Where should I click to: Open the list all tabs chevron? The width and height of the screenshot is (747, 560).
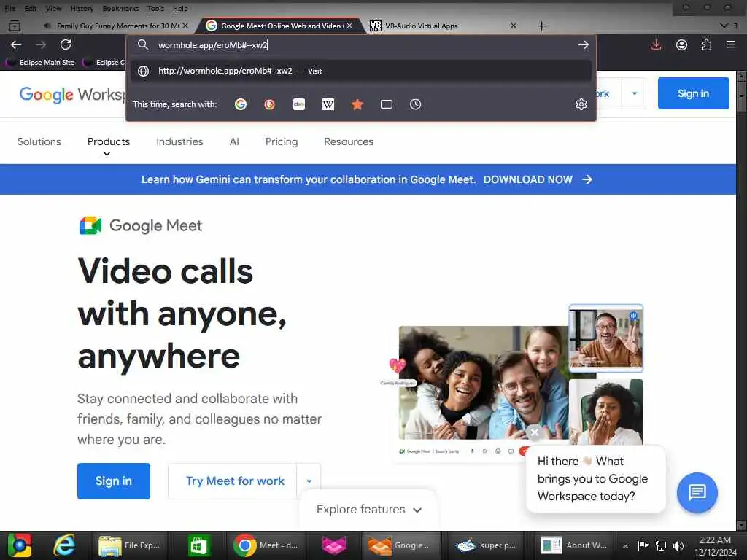pos(724,26)
